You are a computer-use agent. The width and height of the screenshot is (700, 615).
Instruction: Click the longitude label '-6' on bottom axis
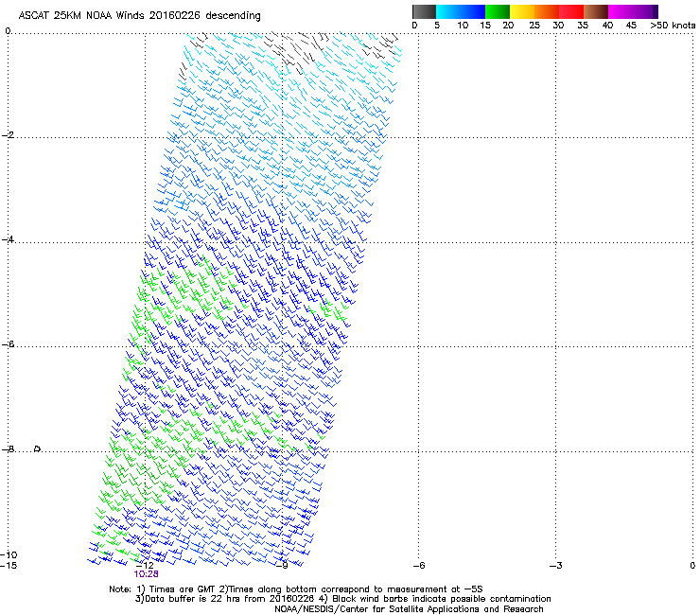(x=419, y=566)
